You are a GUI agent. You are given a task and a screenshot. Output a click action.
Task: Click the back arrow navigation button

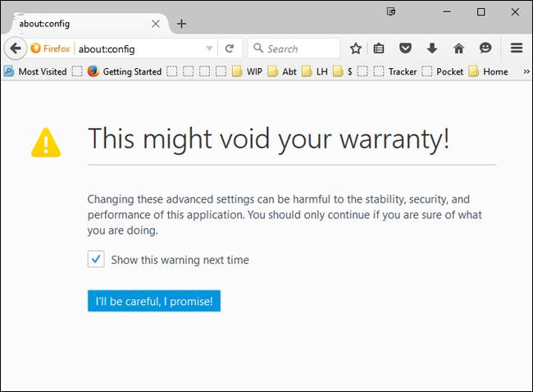coord(16,48)
